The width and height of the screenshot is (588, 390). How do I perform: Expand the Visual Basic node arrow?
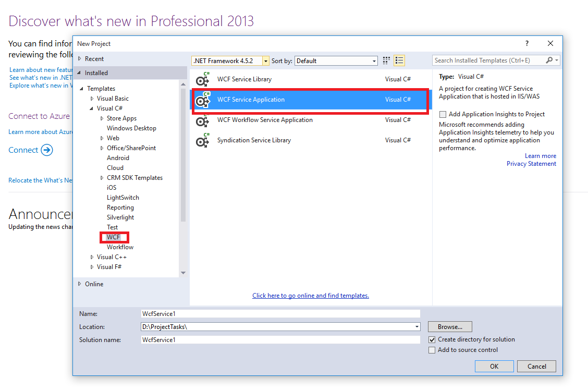pos(92,99)
